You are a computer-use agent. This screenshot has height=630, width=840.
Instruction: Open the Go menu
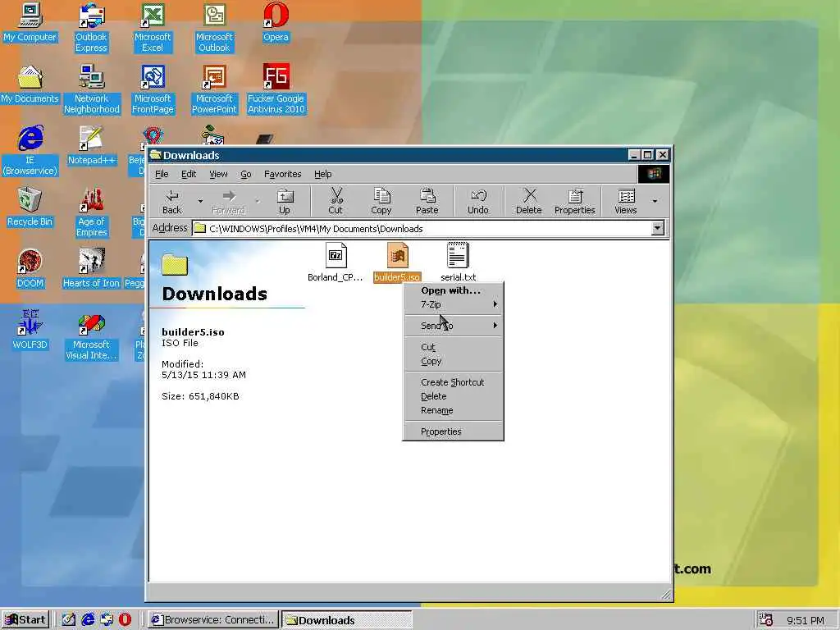(x=246, y=174)
